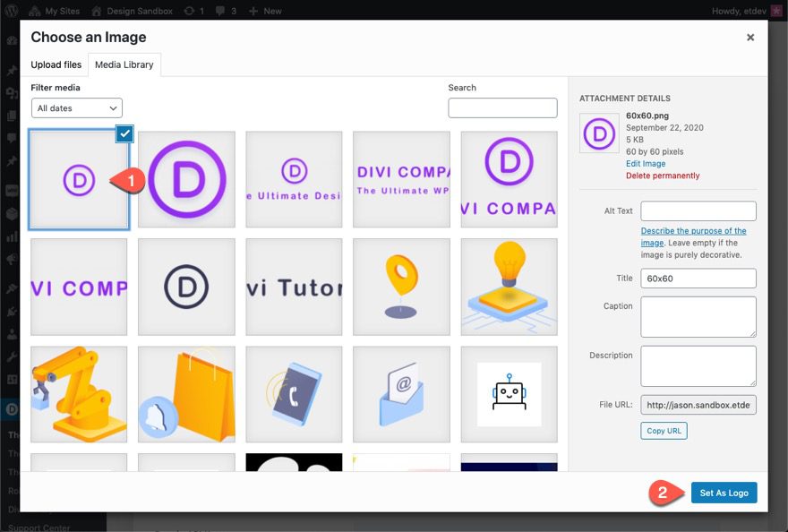Click the WordPress logo in the admin bar
Viewport: 788px width, 532px height.
pos(11,12)
